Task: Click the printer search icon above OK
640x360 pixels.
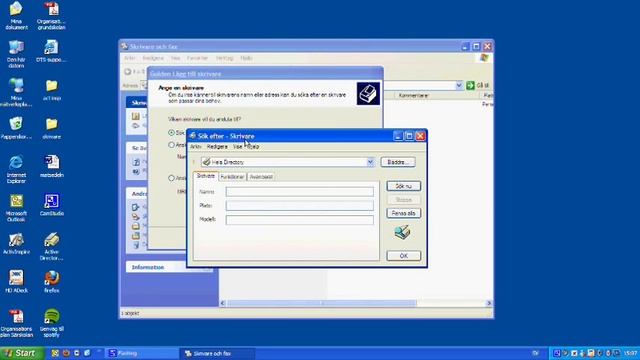Action: (x=403, y=232)
